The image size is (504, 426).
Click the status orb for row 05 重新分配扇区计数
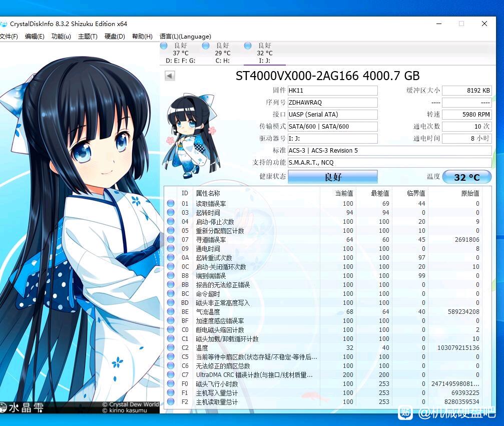tap(171, 230)
